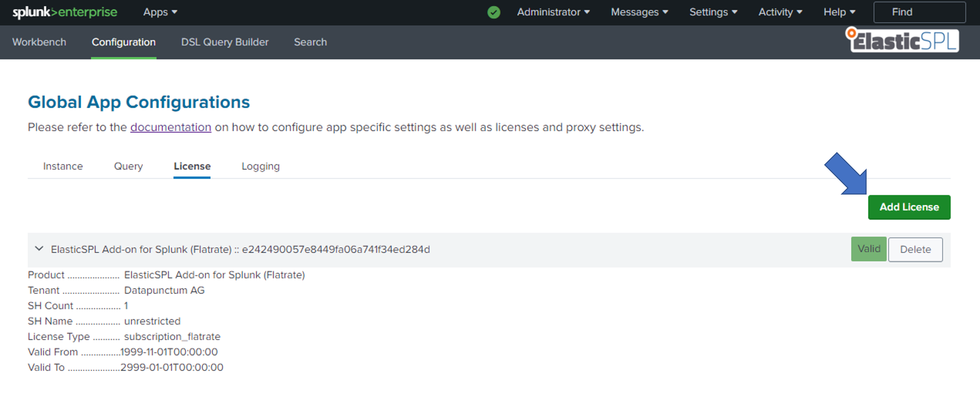Open the documentation link
The height and width of the screenshot is (397, 980).
coord(170,127)
